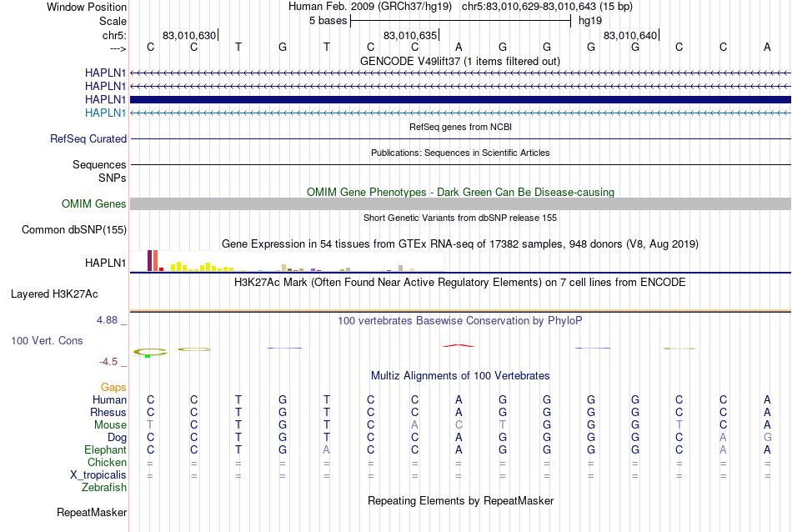Click the Layered H3K27Ac label
The width and height of the screenshot is (792, 532).
pos(54,294)
